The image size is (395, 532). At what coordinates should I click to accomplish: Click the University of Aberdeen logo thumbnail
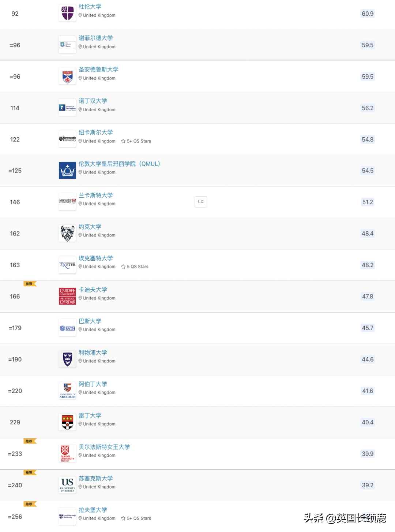67,391
